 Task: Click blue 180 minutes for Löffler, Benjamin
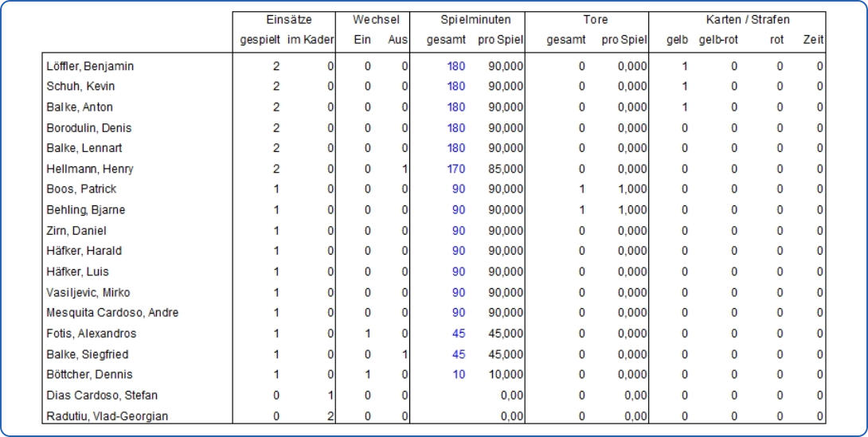pyautogui.click(x=456, y=66)
